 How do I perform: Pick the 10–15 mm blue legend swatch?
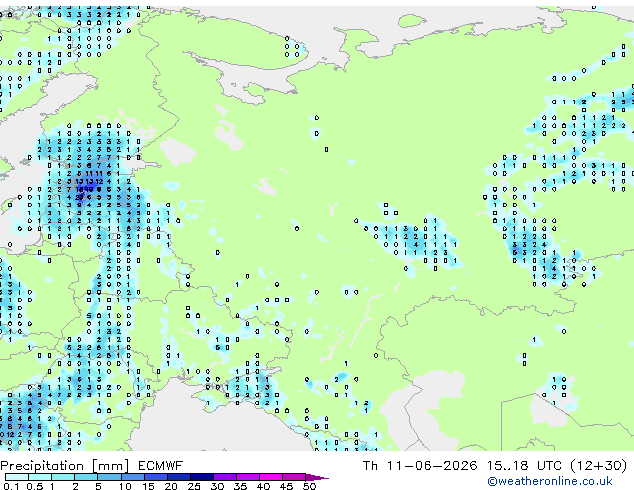[x=132, y=477]
